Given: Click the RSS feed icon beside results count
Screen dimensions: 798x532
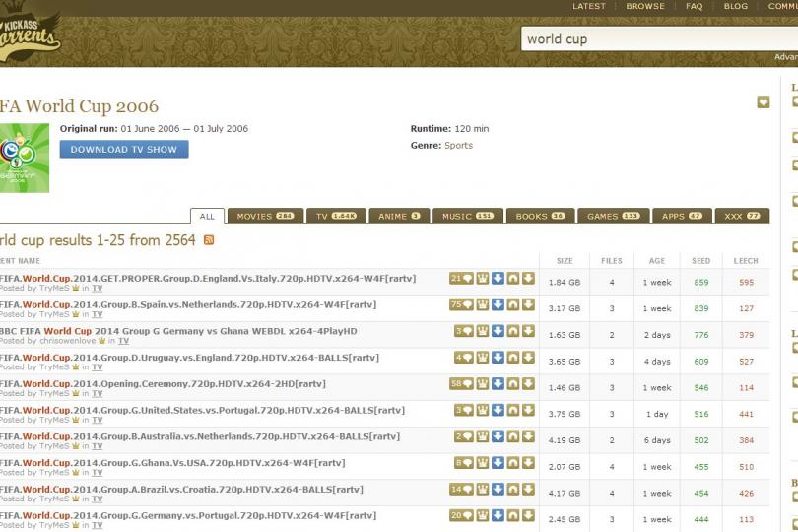Looking at the screenshot, I should [x=209, y=240].
